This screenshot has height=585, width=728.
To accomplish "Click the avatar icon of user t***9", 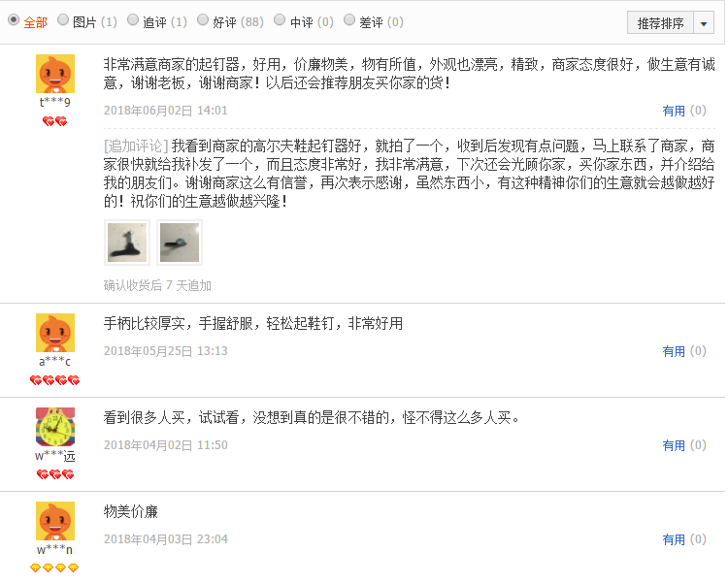I will [55, 74].
